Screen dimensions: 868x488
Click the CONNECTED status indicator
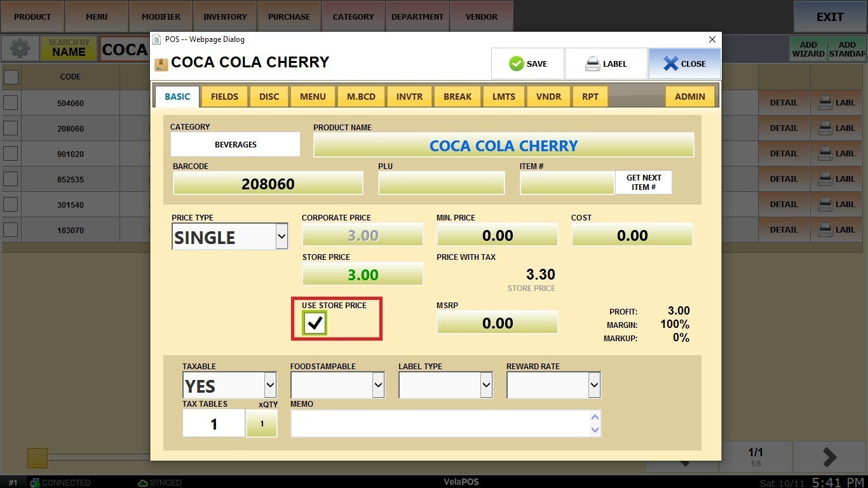(x=60, y=482)
